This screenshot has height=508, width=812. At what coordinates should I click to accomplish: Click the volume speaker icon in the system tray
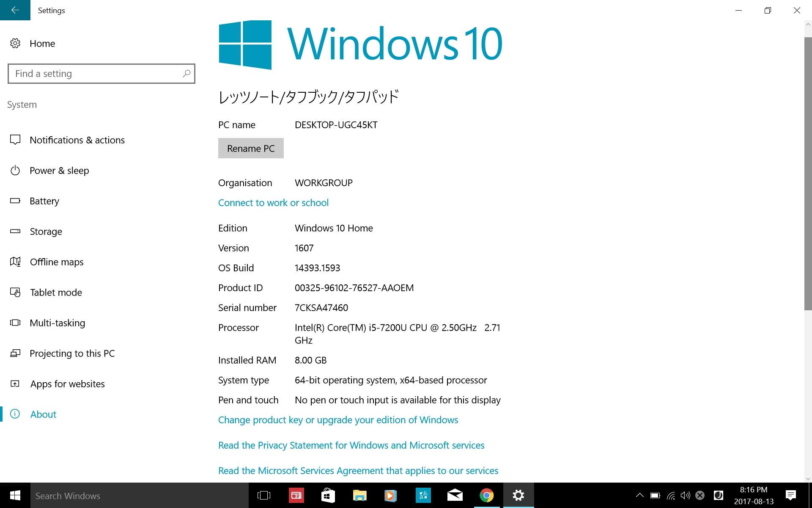pyautogui.click(x=685, y=495)
